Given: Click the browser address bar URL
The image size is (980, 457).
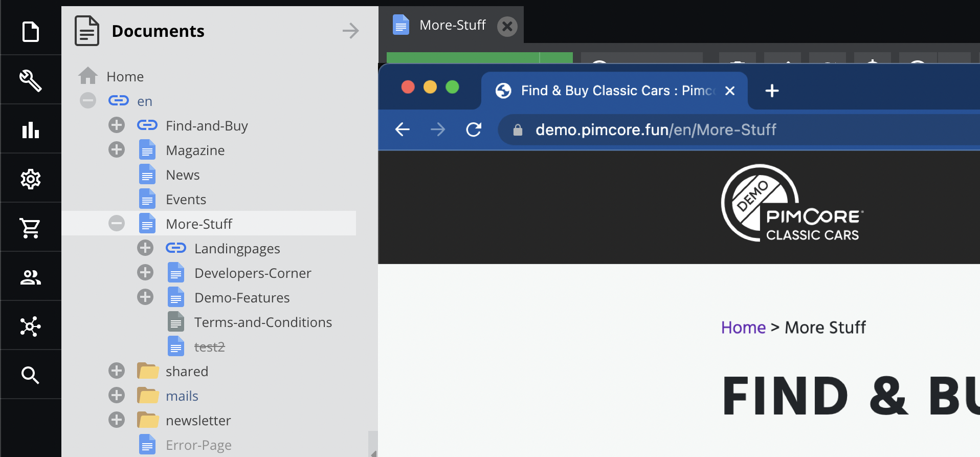Looking at the screenshot, I should click(x=655, y=130).
